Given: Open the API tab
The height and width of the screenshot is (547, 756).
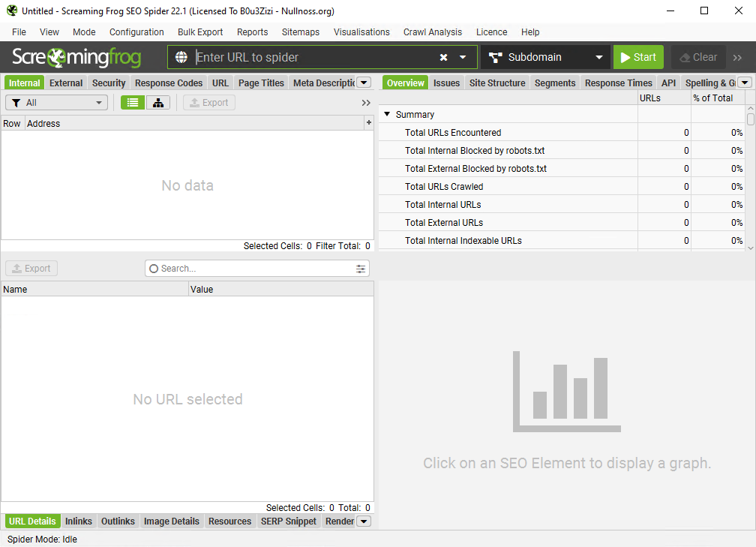Looking at the screenshot, I should (x=668, y=83).
